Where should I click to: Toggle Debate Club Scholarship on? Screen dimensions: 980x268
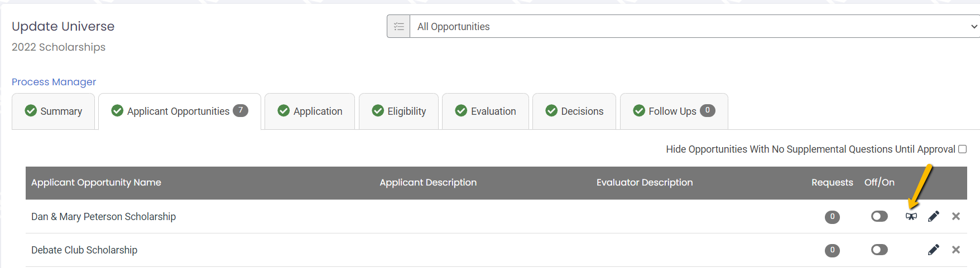coord(880,250)
